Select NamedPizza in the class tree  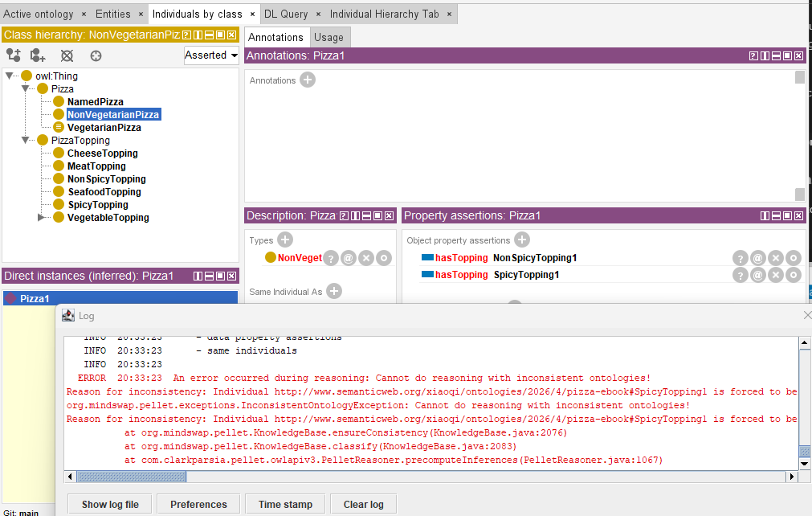[x=96, y=101]
